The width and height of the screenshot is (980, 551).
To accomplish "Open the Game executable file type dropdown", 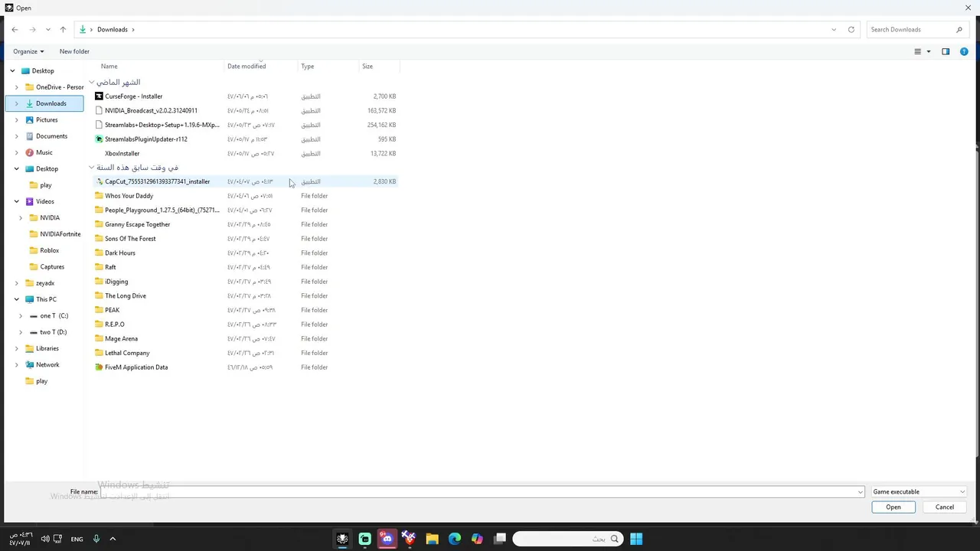I will 919,492.
